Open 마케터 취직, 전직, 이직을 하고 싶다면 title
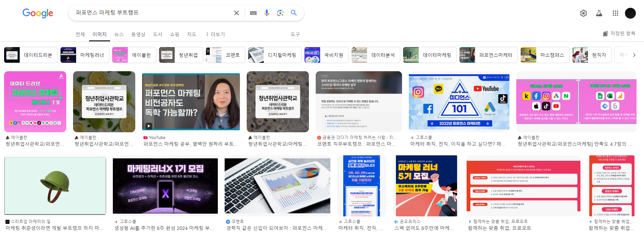Image resolution: width=644 pixels, height=234 pixels. 458,144
